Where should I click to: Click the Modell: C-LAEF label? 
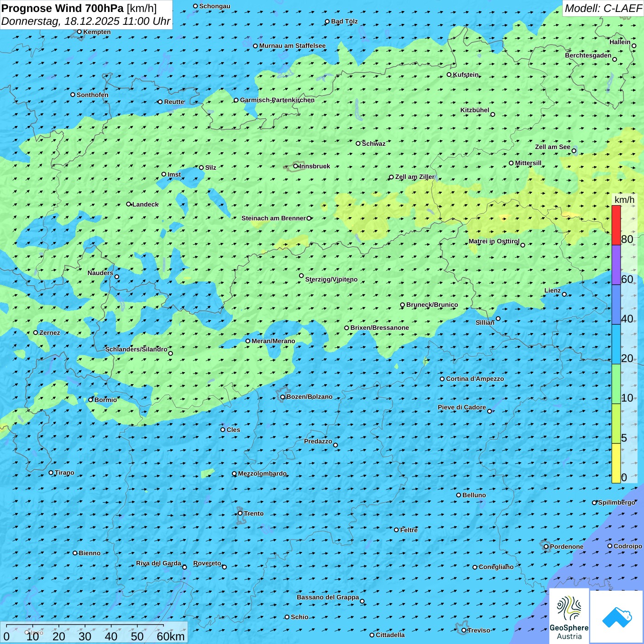point(603,8)
